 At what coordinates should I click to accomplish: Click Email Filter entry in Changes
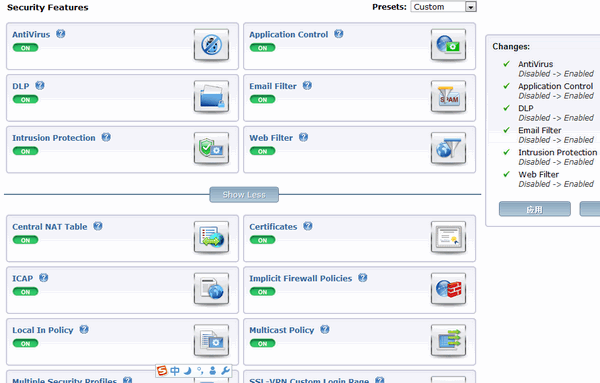[540, 130]
